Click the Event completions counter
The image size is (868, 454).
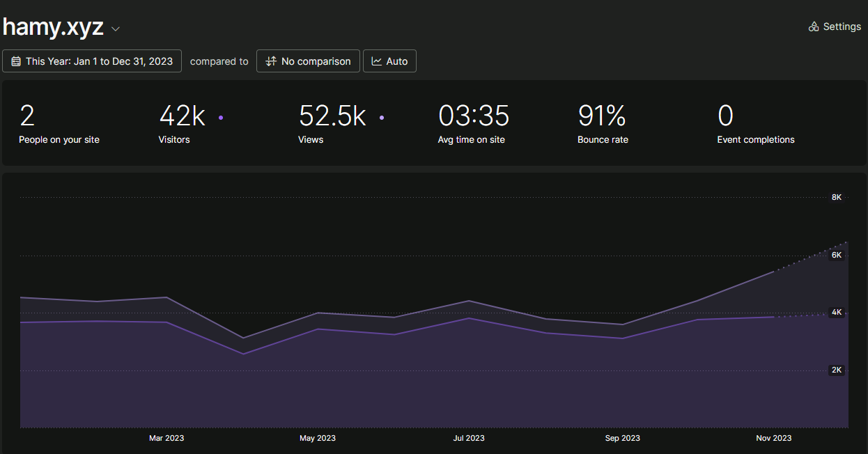click(x=755, y=124)
